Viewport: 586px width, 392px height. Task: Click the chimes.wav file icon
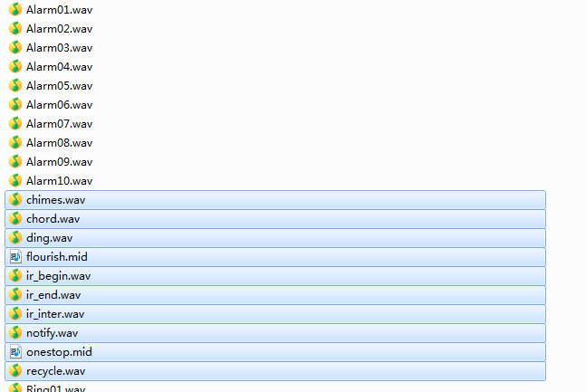15,199
